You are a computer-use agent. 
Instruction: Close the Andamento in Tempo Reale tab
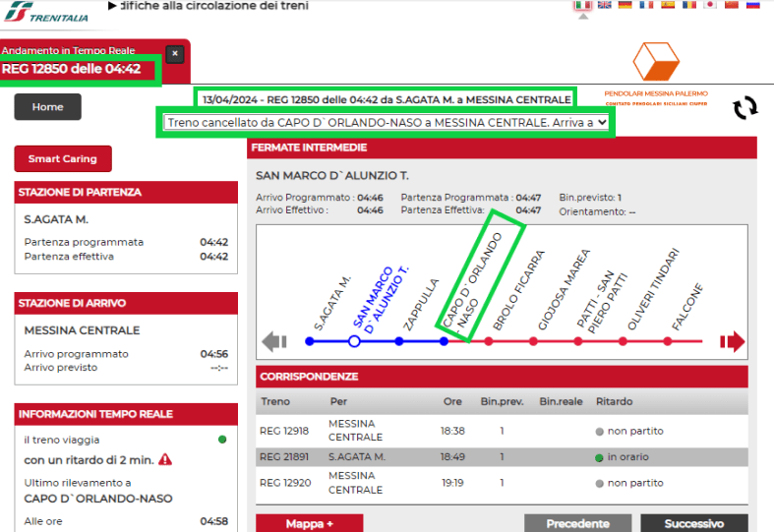tap(174, 54)
